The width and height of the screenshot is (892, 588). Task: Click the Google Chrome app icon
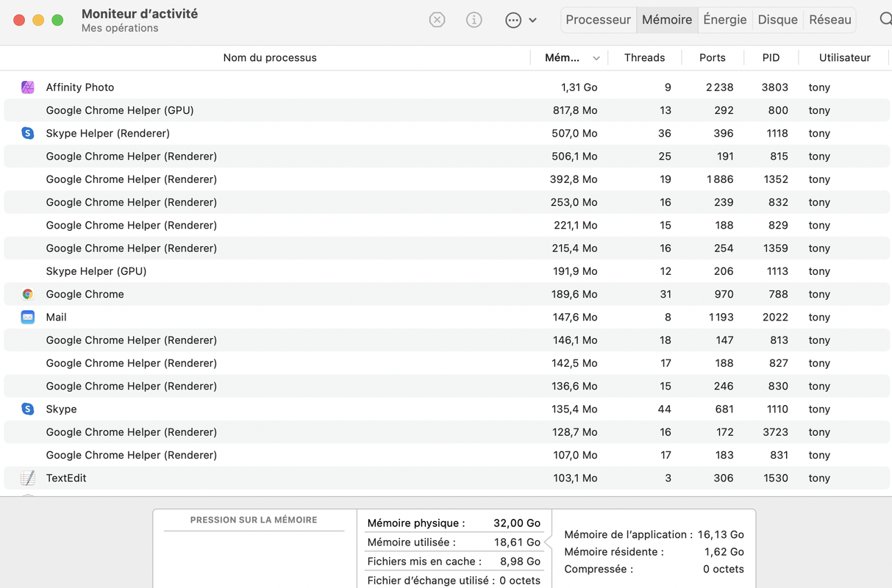[x=27, y=294]
